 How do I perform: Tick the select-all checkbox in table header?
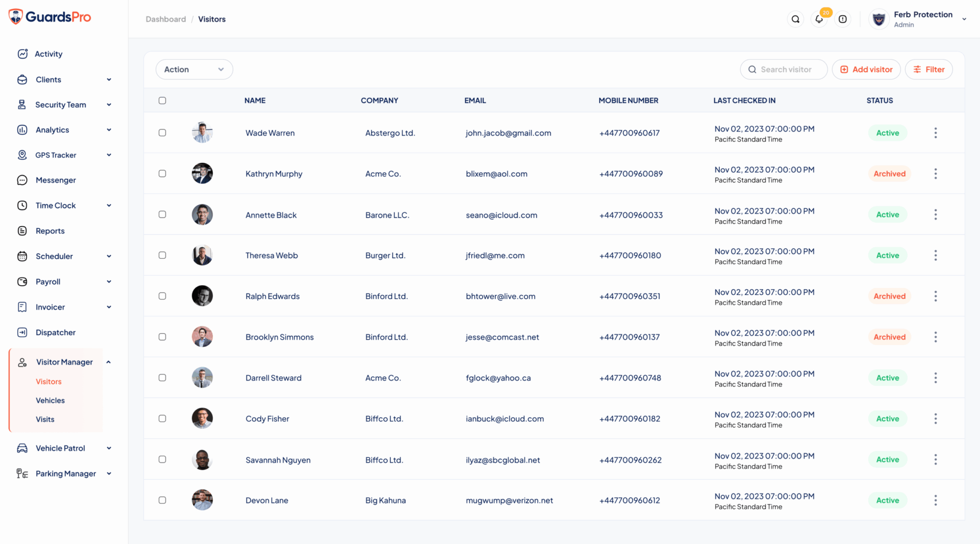pos(162,100)
